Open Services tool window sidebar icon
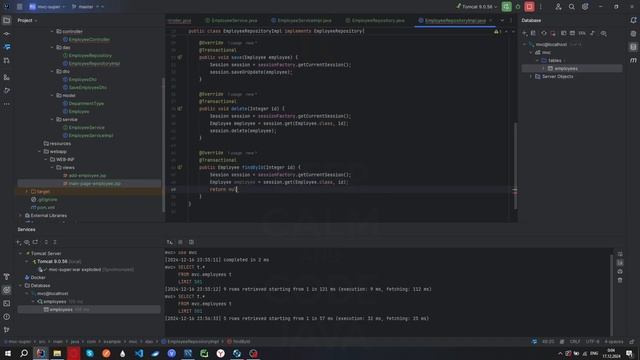Screen dimensions: 640x360 point(7,290)
